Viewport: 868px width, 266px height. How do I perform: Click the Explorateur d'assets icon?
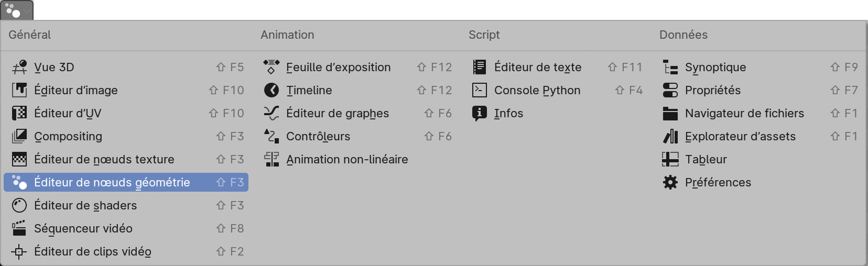coord(670,136)
